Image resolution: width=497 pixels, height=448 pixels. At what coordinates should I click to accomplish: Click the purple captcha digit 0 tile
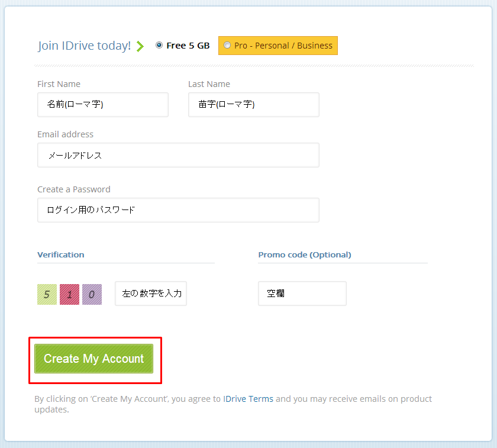click(92, 295)
